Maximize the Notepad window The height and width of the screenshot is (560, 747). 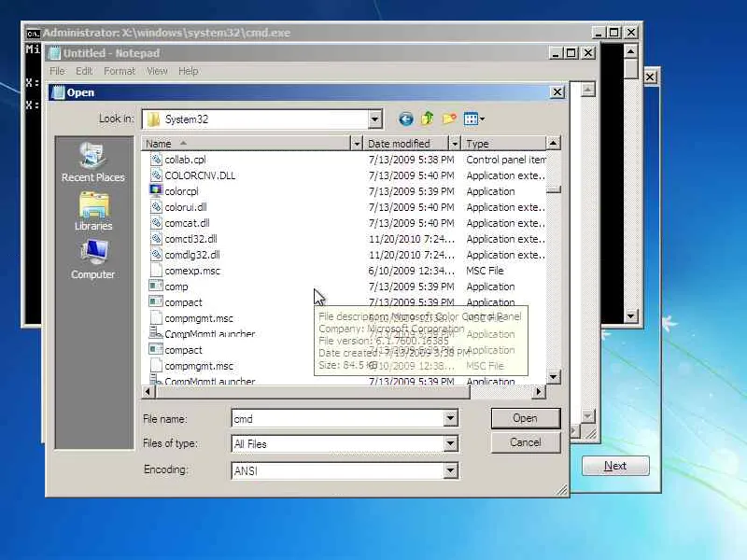tap(571, 53)
